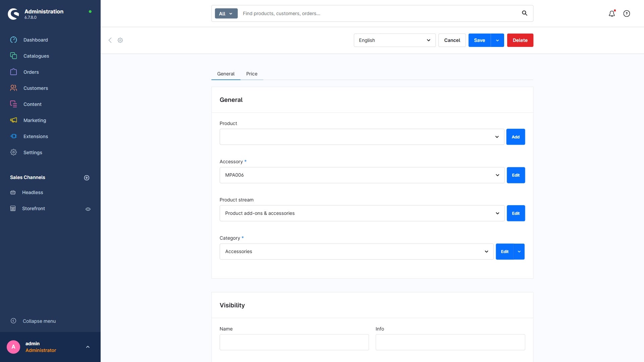Expand the Category Edit arrow dropdown
The height and width of the screenshot is (362, 644).
click(519, 251)
